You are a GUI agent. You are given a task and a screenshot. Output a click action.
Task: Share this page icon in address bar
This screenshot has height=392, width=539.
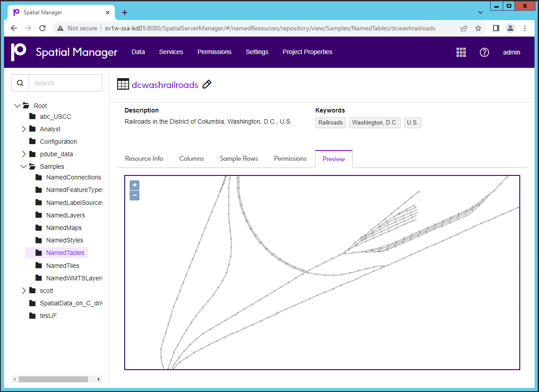(464, 28)
